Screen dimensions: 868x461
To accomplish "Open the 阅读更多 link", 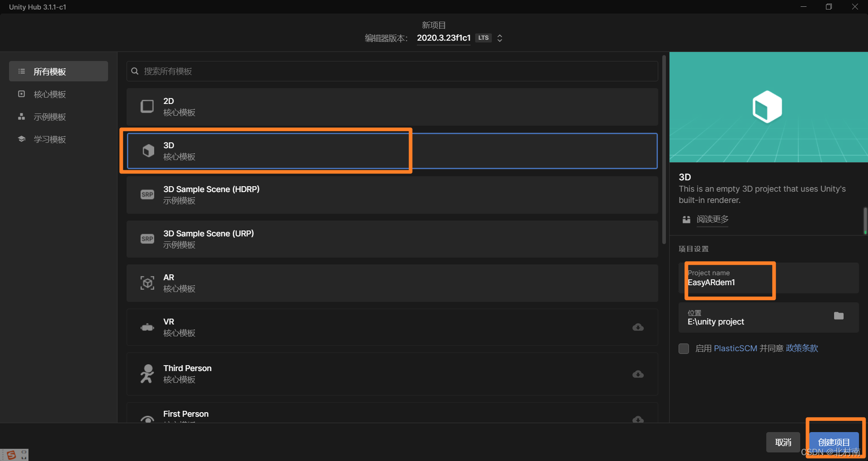I will pyautogui.click(x=712, y=219).
